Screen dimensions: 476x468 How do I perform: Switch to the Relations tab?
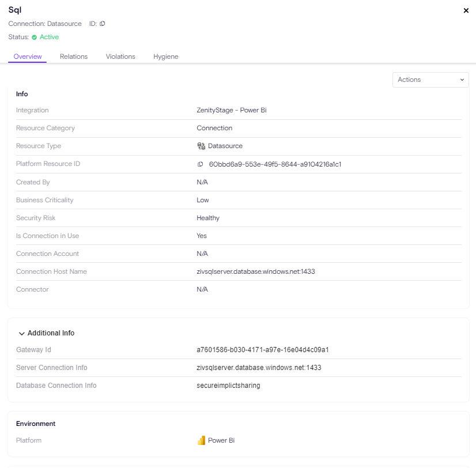pos(74,56)
